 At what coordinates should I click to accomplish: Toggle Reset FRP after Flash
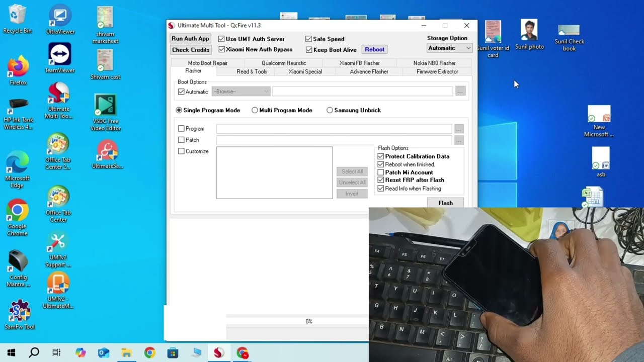click(x=411, y=180)
